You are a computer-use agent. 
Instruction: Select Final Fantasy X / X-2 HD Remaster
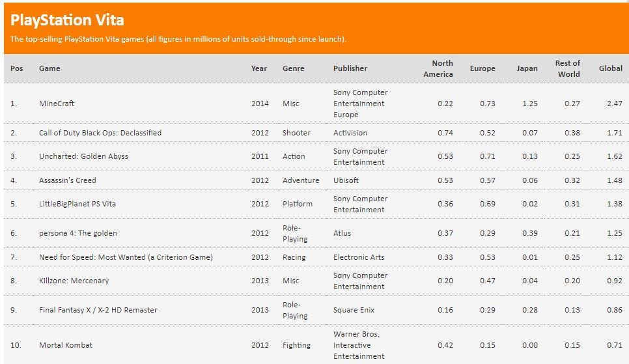[x=98, y=310]
